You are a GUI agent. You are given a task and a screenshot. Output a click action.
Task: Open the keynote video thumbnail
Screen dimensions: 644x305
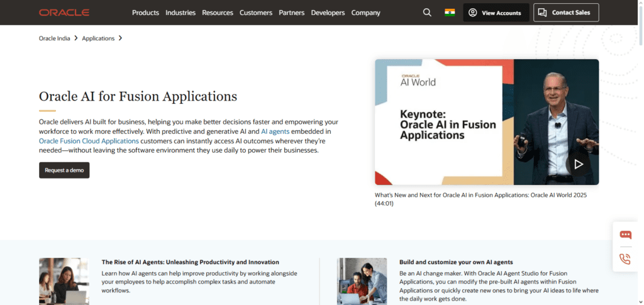pos(487,122)
